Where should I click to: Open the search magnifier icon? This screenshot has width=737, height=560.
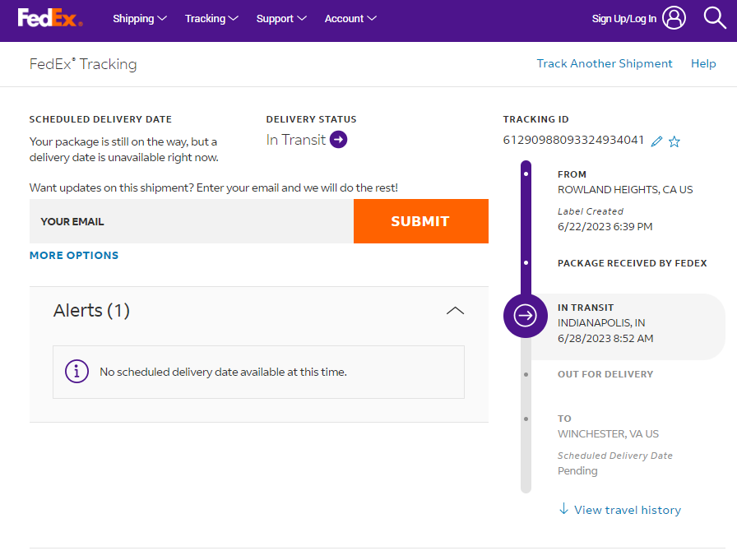(x=715, y=18)
